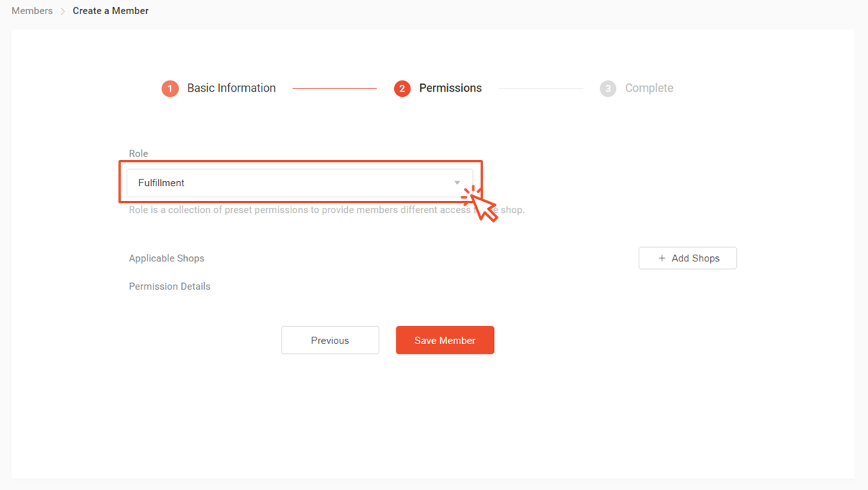Click the step 1 circle icon
The image size is (868, 490).
coord(170,89)
